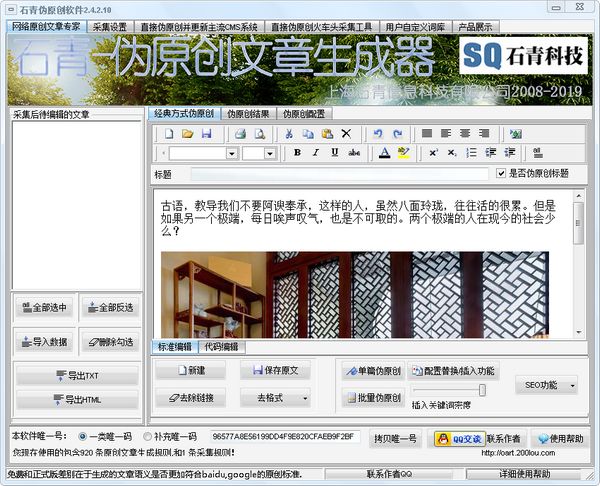Expand the 去格式 dropdown arrow

point(305,398)
